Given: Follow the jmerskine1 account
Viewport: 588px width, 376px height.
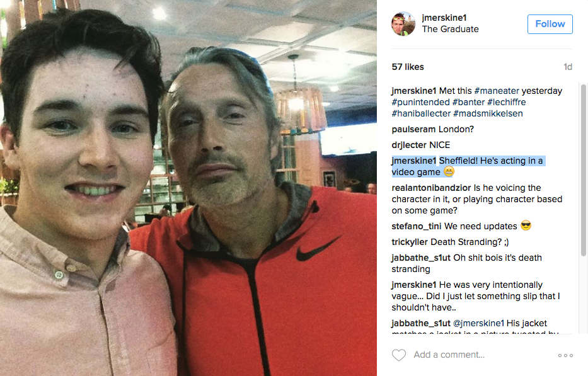Looking at the screenshot, I should [550, 24].
